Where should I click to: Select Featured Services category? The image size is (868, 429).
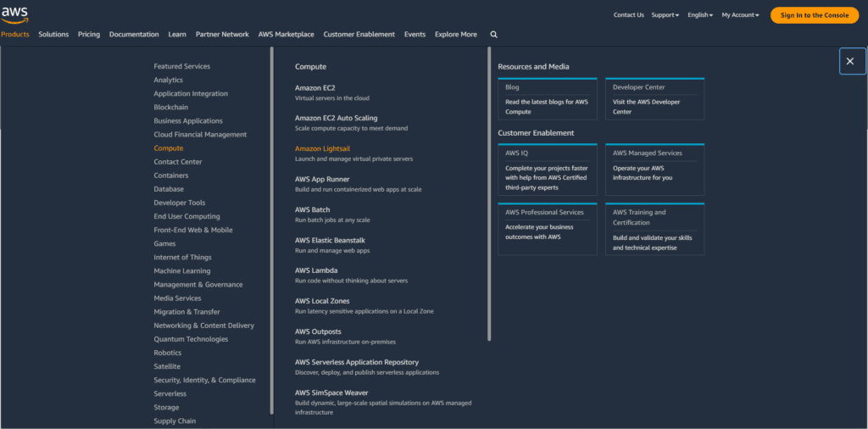coord(182,66)
